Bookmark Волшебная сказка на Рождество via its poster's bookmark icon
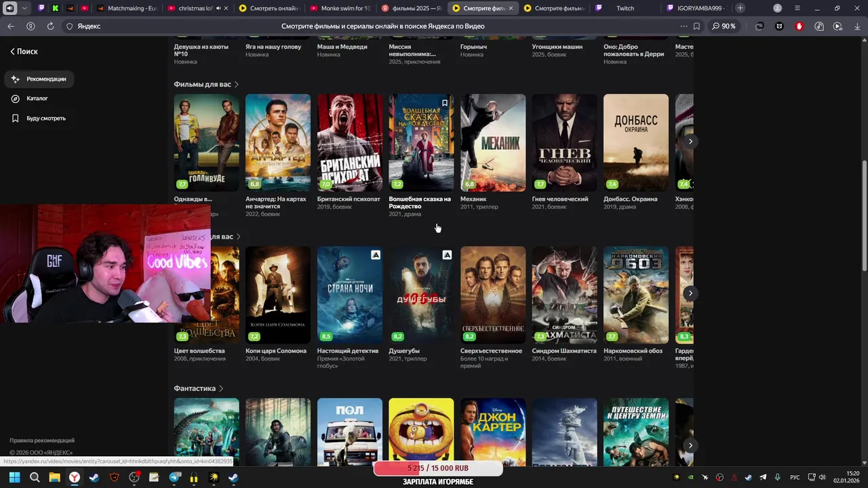Image resolution: width=868 pixels, height=488 pixels. click(445, 103)
